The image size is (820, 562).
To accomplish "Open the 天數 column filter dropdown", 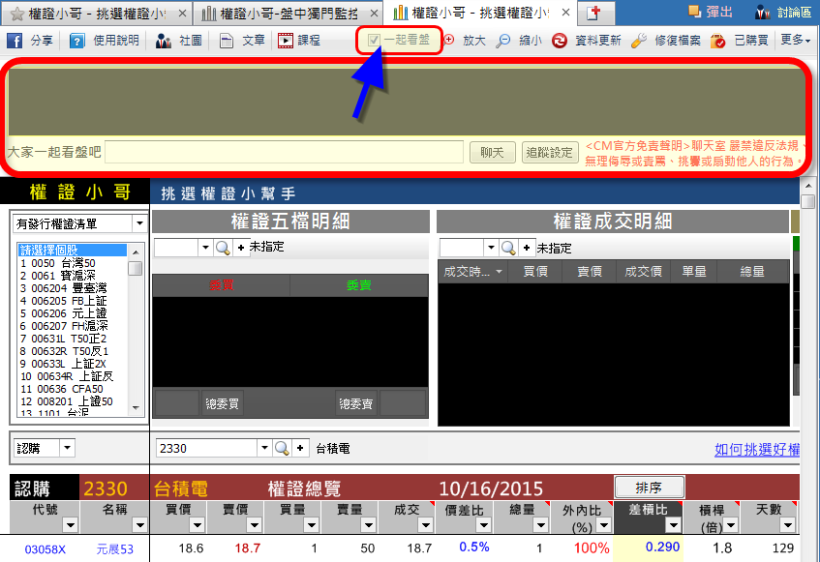I will tap(788, 524).
